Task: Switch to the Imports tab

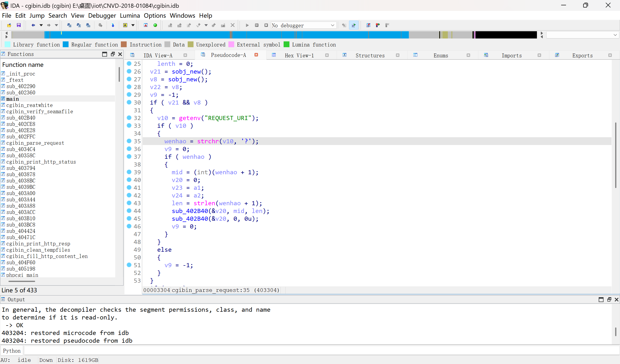Action: click(x=511, y=55)
